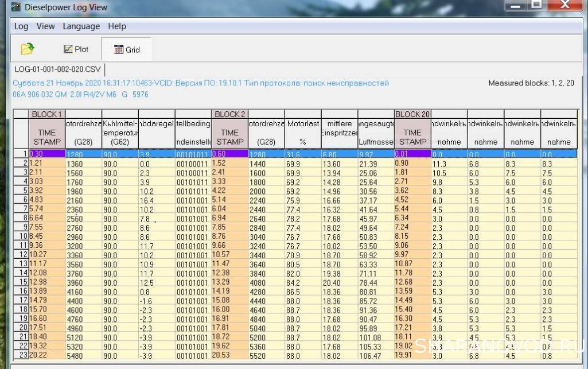Select the Grid view button
This screenshot has width=588, height=369.
tap(126, 49)
